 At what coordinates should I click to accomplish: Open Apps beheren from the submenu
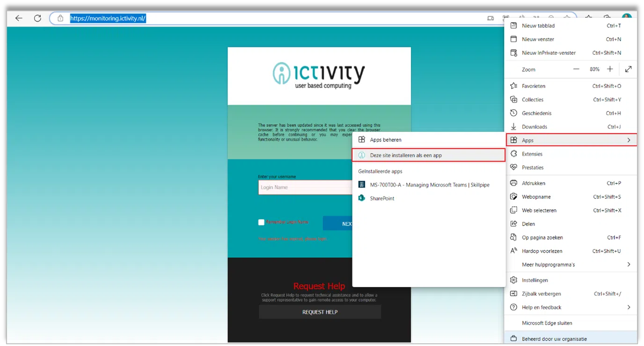point(385,140)
